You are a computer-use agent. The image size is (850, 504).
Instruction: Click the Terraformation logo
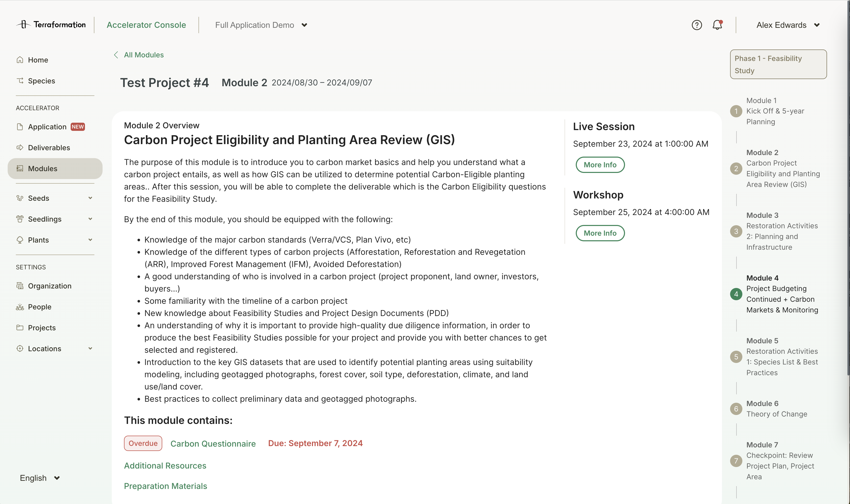click(51, 25)
